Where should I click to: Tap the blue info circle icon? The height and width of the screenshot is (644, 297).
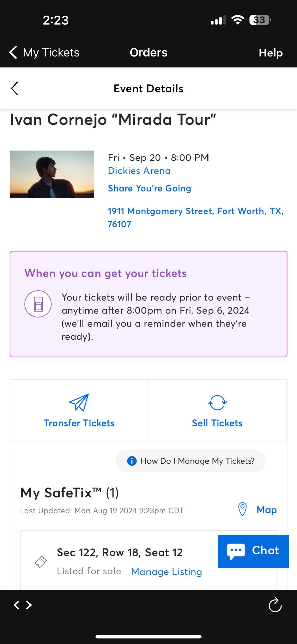point(132,461)
